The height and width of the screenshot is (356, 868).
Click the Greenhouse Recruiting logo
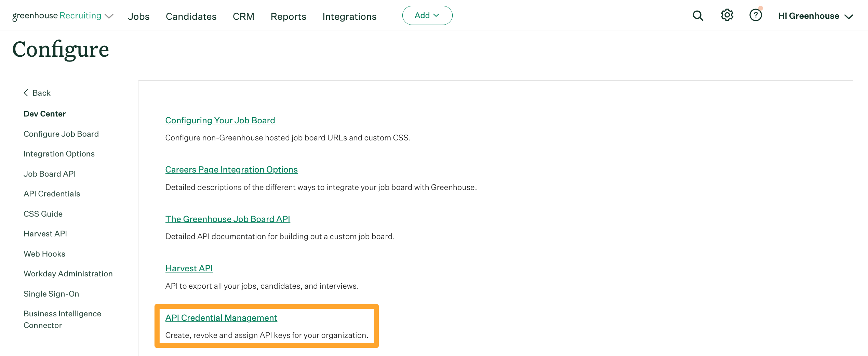click(56, 15)
